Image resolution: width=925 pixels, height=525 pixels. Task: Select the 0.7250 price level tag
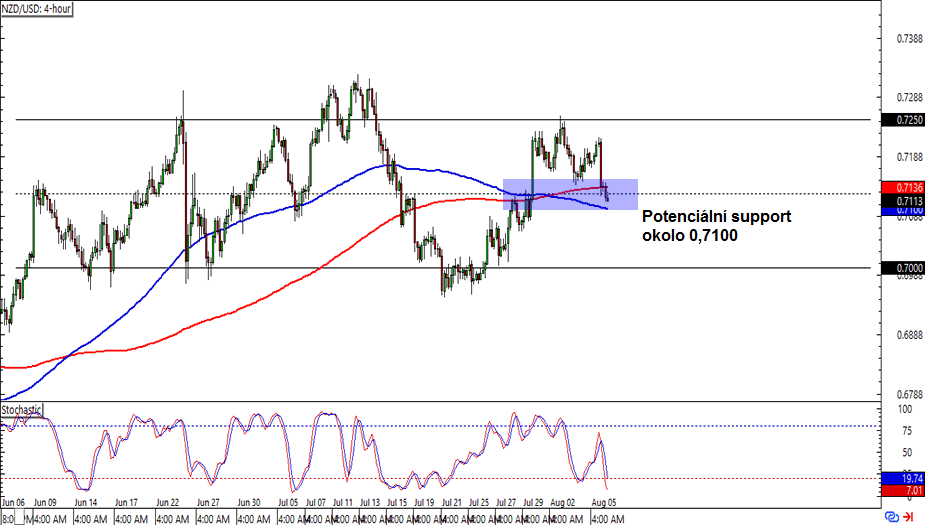(x=902, y=120)
